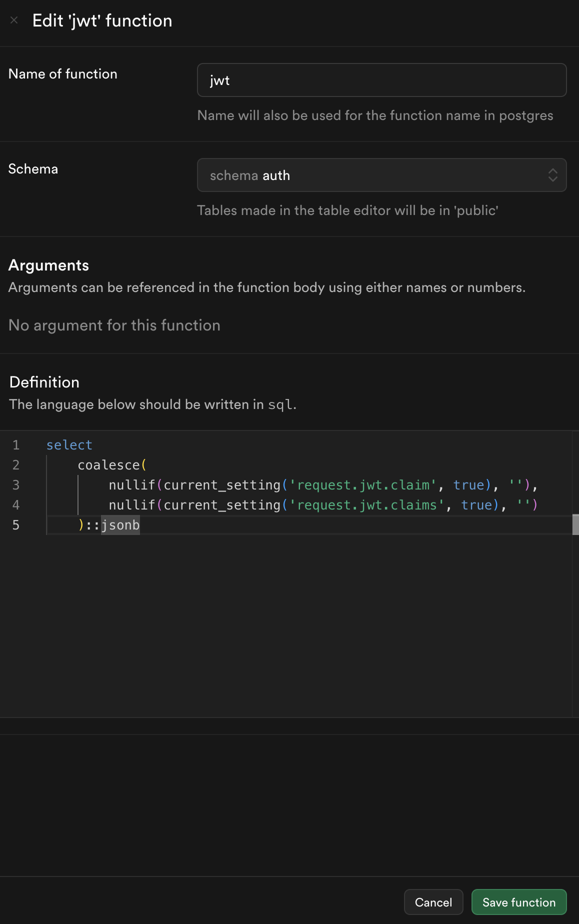Click 'current_setting' on line 3 of the definition
The height and width of the screenshot is (924, 579).
[222, 485]
